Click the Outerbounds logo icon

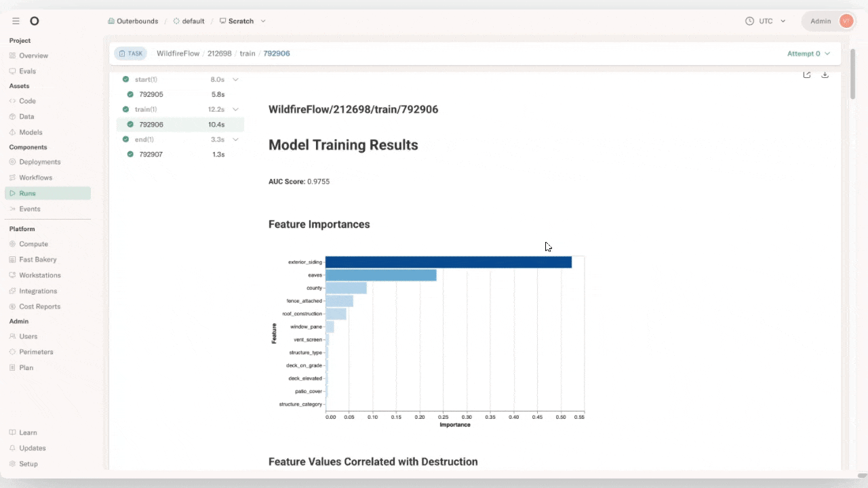click(35, 21)
